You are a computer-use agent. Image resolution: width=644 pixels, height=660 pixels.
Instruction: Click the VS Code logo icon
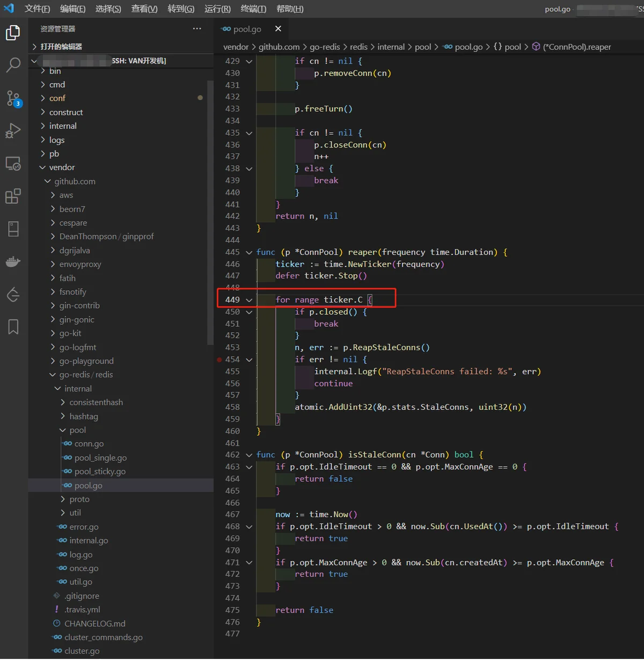click(9, 9)
